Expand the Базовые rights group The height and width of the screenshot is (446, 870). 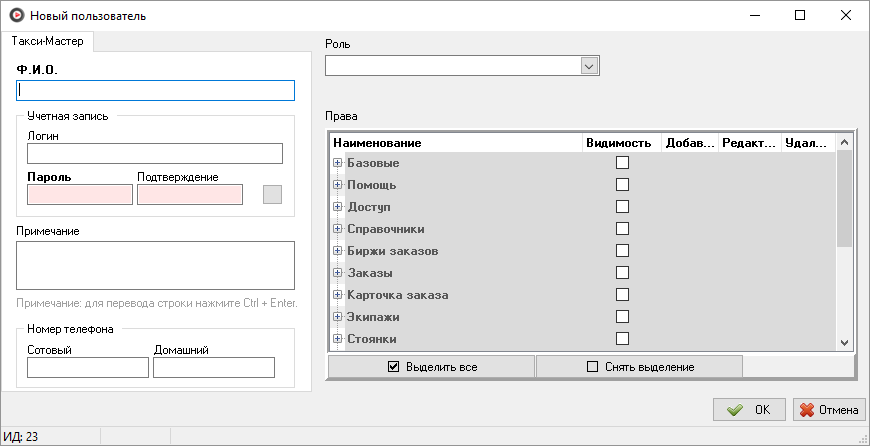click(338, 163)
